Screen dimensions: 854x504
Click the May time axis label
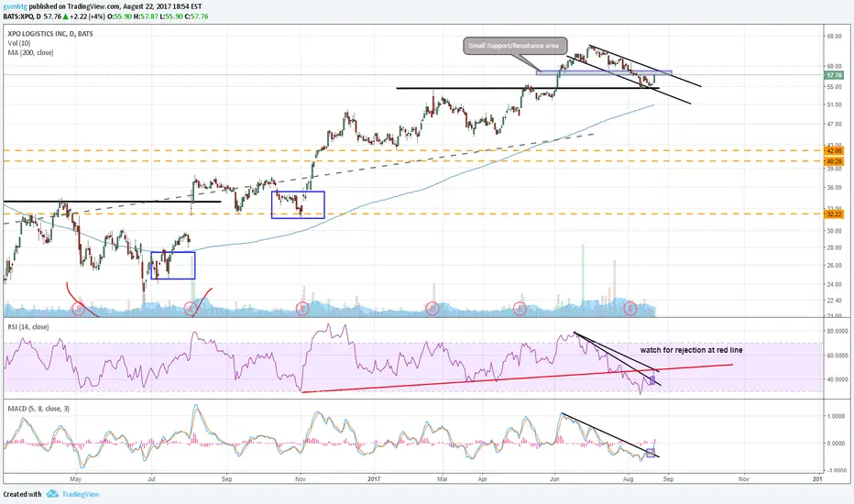(x=76, y=479)
